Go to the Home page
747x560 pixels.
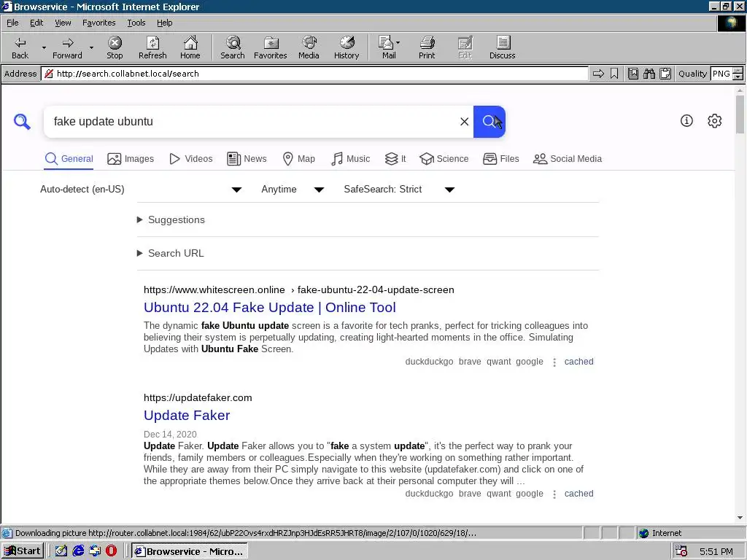pos(190,47)
